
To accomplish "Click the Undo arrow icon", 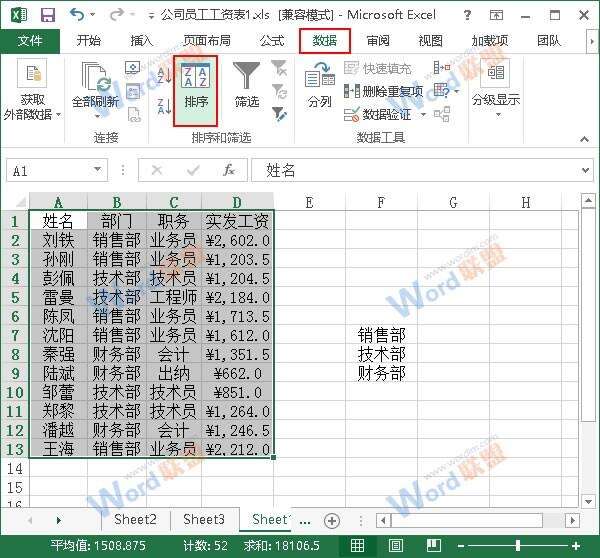I will (x=77, y=15).
